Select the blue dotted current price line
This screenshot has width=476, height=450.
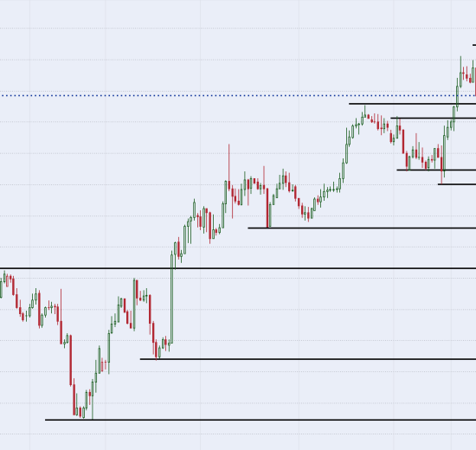click(x=238, y=96)
